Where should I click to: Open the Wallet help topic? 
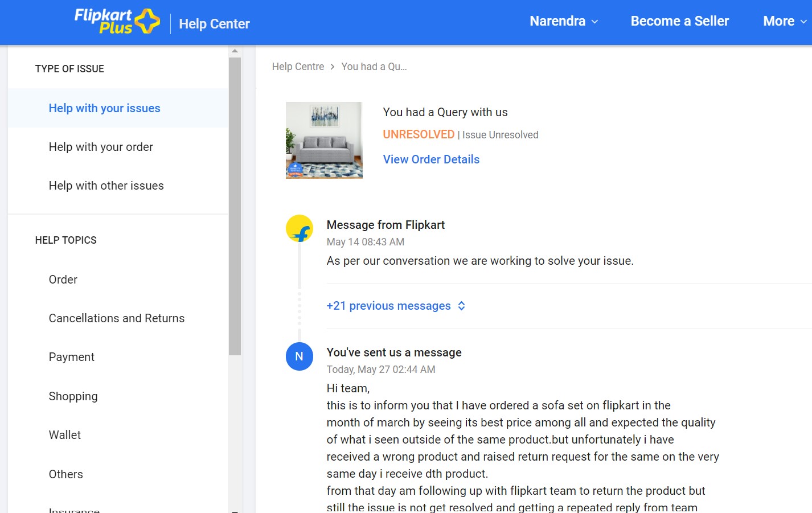pos(65,435)
